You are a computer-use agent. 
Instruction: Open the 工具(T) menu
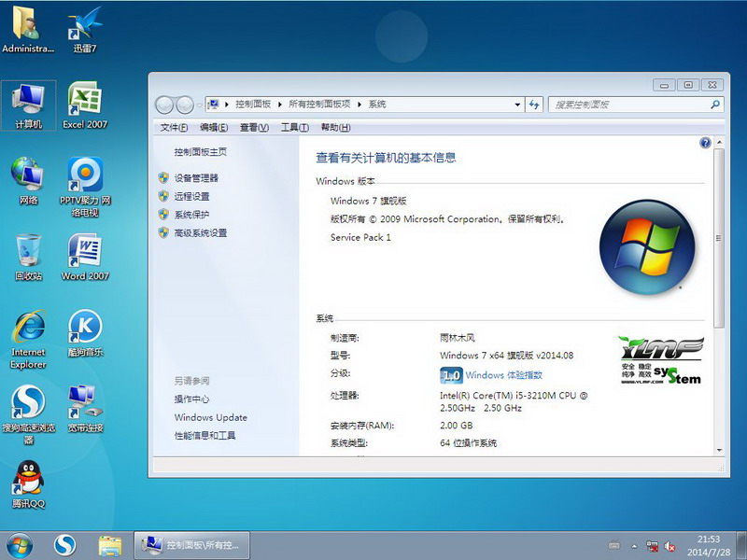click(x=295, y=128)
